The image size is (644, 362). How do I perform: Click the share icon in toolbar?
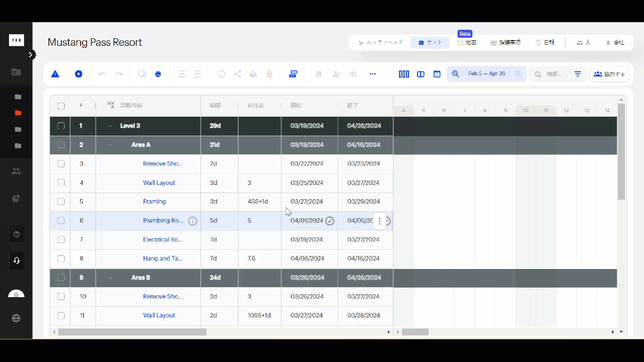pos(237,74)
